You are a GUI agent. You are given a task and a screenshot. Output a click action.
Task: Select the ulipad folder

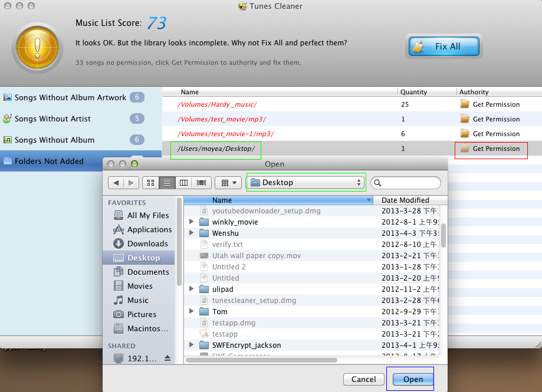(x=311, y=289)
